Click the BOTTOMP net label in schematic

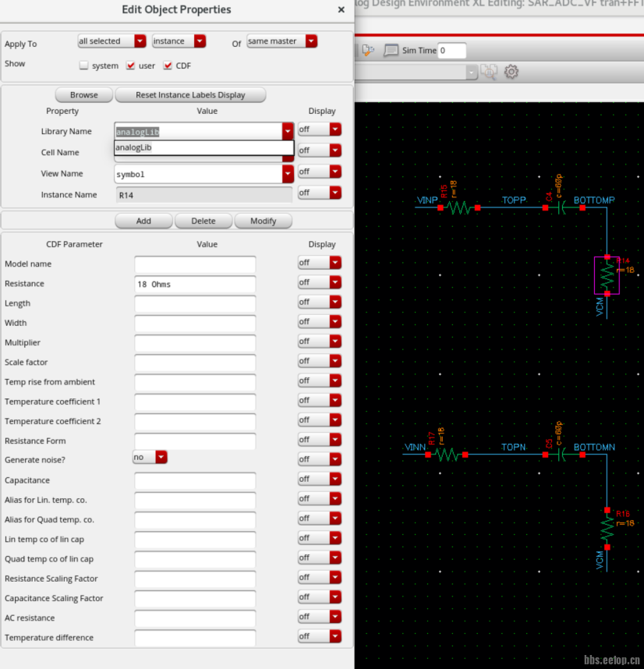[x=594, y=200]
